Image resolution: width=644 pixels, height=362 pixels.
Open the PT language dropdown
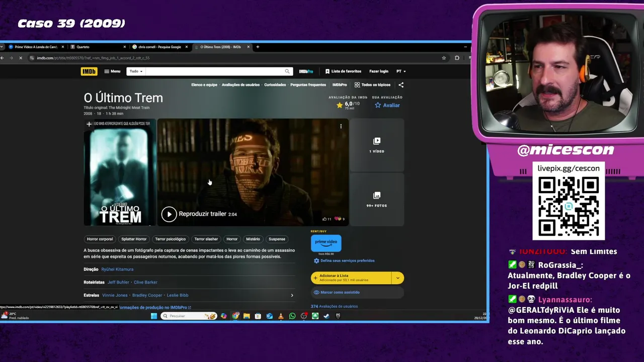point(400,71)
